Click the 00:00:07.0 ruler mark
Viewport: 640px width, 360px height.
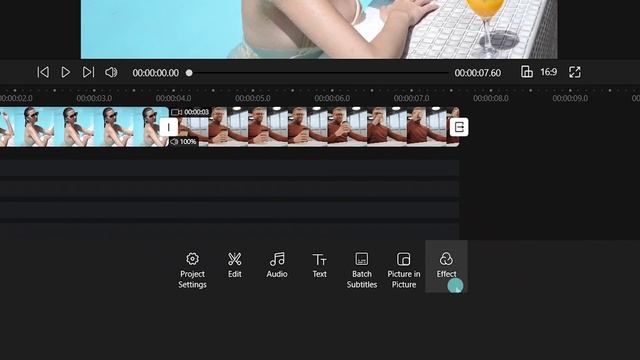[x=411, y=98]
